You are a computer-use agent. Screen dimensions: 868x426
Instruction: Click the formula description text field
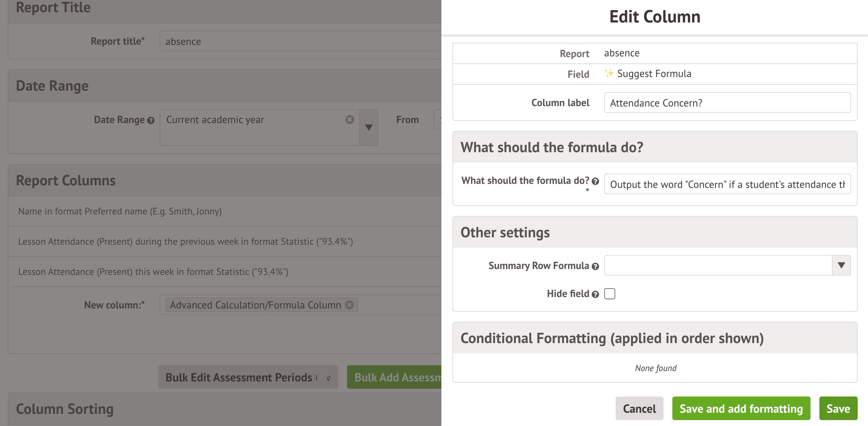coord(727,184)
